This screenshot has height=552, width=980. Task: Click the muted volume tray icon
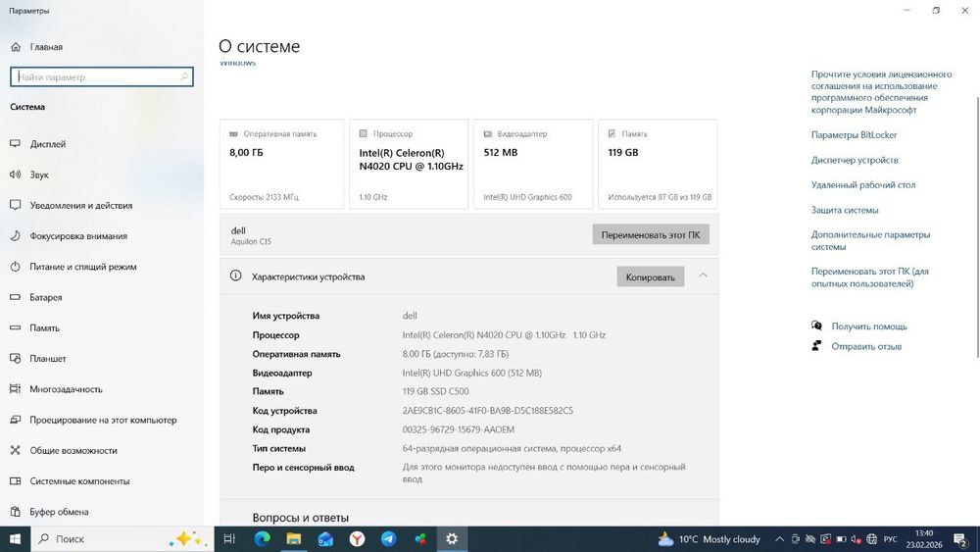(857, 539)
